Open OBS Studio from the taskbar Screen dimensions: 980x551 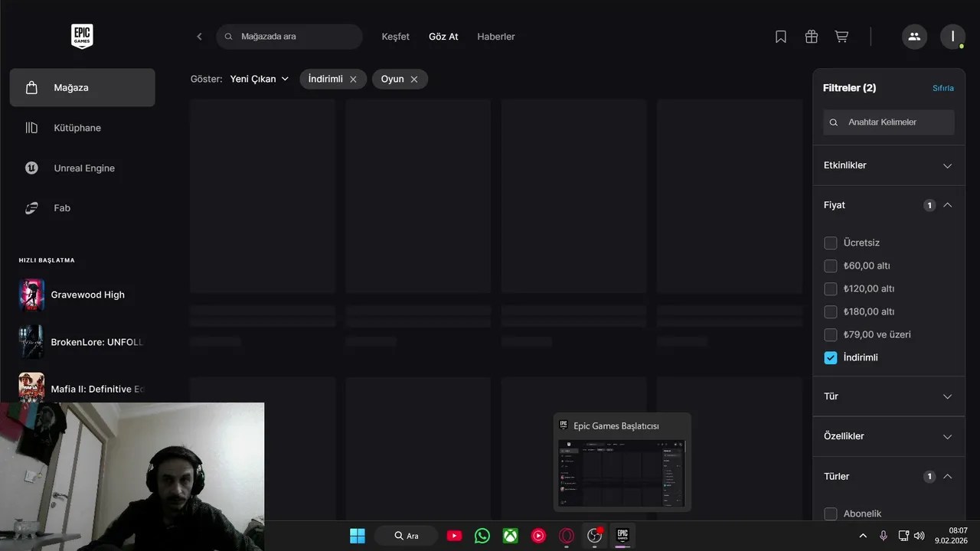click(595, 536)
